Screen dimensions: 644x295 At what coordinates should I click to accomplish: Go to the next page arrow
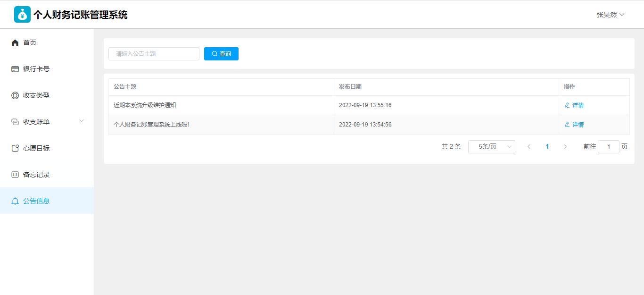coord(565,147)
